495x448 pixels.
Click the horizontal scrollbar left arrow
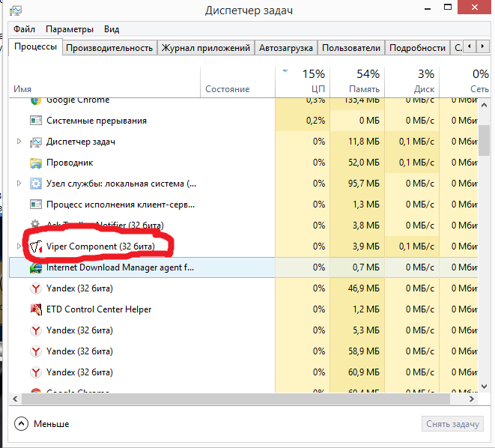click(15, 399)
